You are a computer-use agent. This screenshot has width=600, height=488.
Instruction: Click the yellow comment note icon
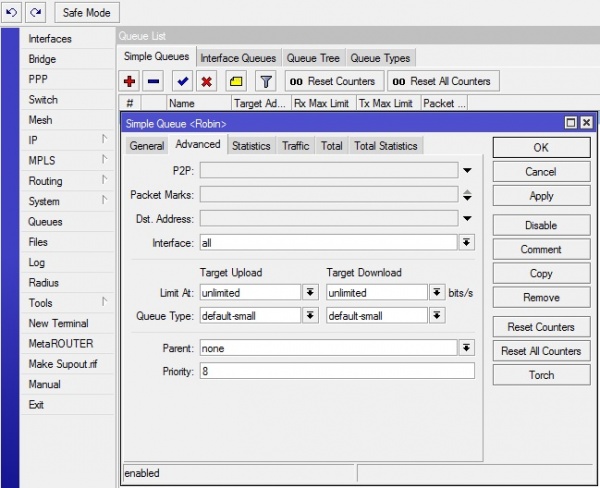pyautogui.click(x=236, y=81)
